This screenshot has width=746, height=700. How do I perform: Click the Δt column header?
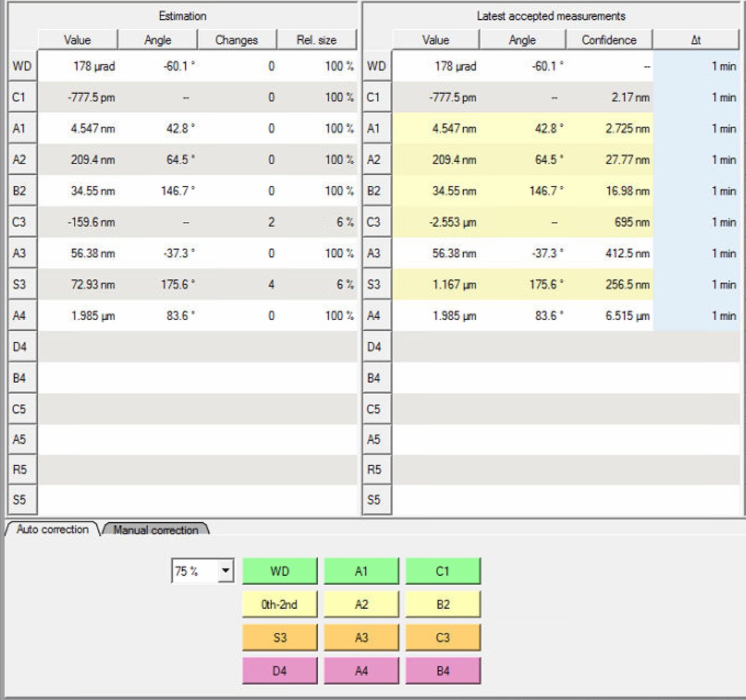(696, 40)
